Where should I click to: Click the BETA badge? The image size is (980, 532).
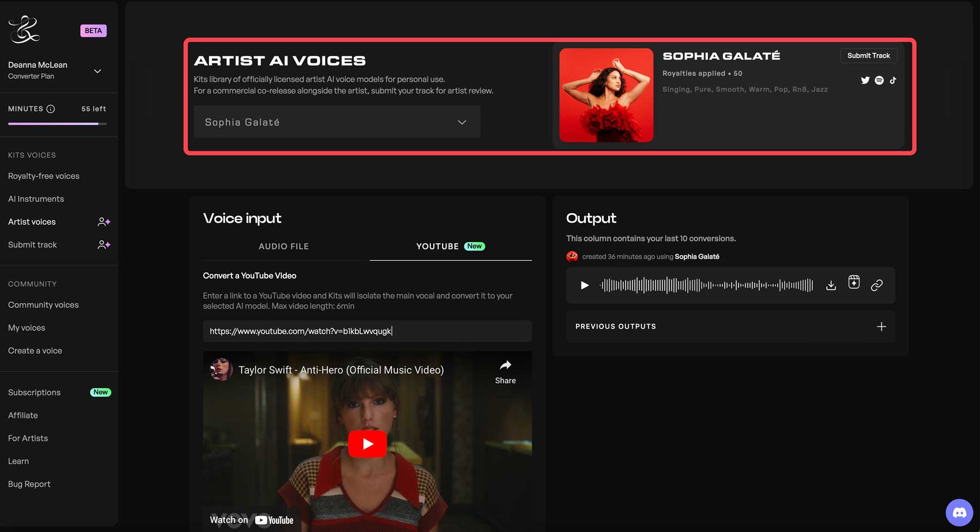click(93, 30)
